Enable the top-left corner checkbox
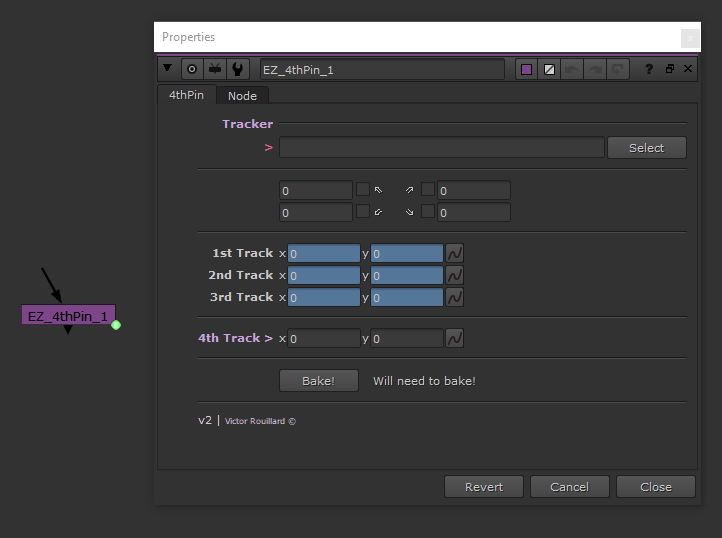The image size is (722, 538). coord(363,189)
